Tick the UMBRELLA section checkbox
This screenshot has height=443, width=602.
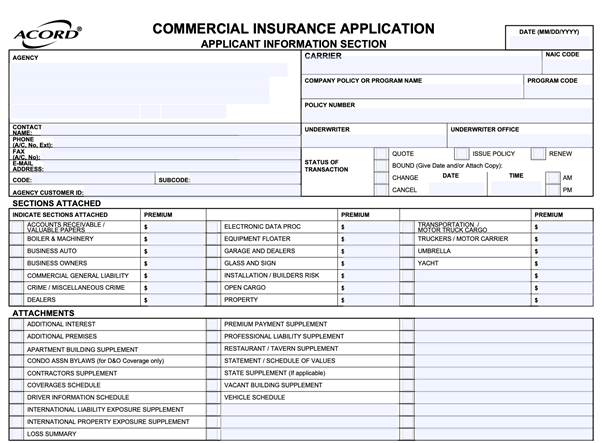(407, 251)
